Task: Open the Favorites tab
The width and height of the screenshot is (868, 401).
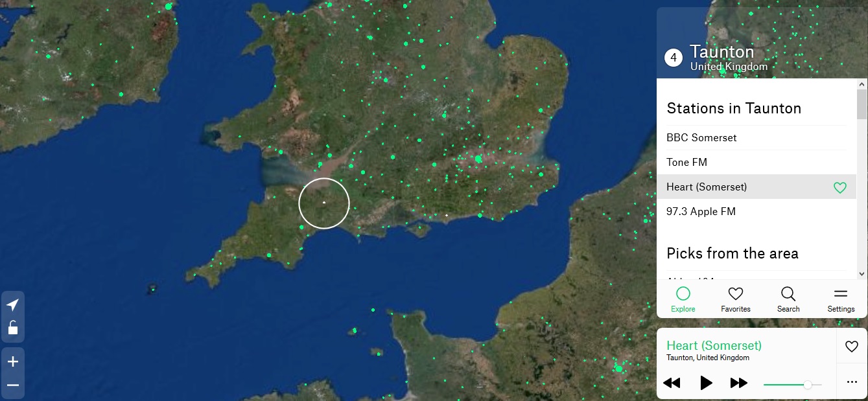Action: [x=736, y=300]
